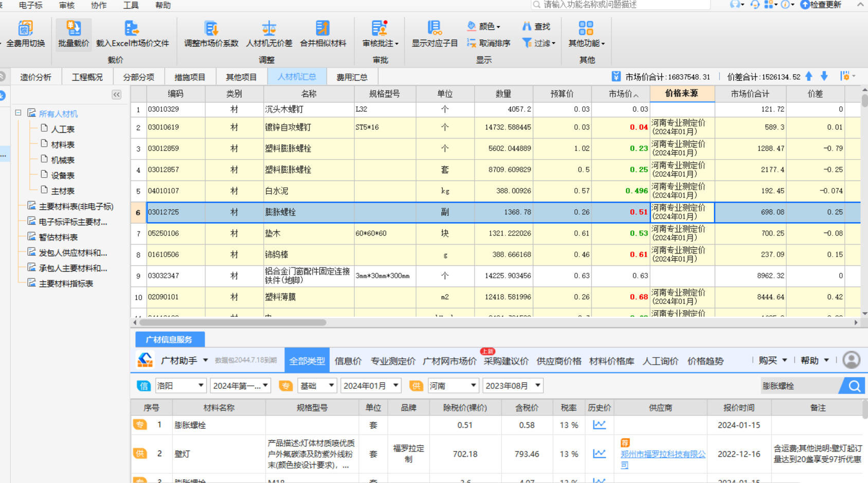Switch to the 费用汇总 tab

click(x=352, y=77)
